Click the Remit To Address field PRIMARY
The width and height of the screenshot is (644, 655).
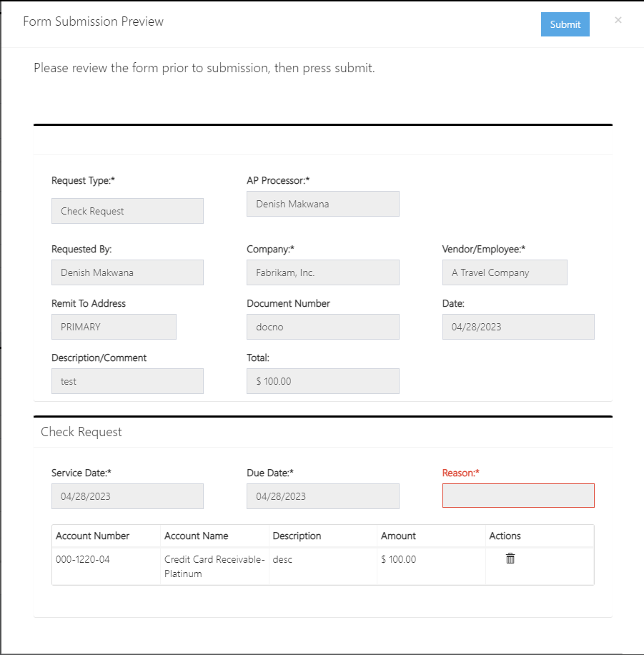pos(114,327)
